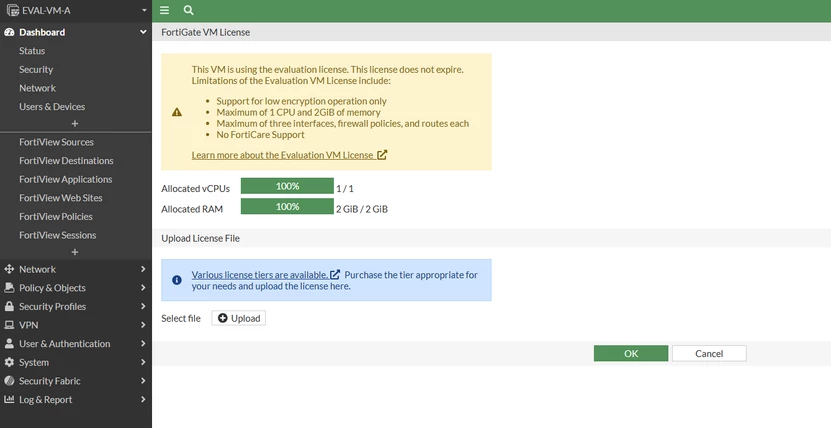The height and width of the screenshot is (428, 831).
Task: Click the 'Allocated vCPUs' label
Action: coord(196,189)
